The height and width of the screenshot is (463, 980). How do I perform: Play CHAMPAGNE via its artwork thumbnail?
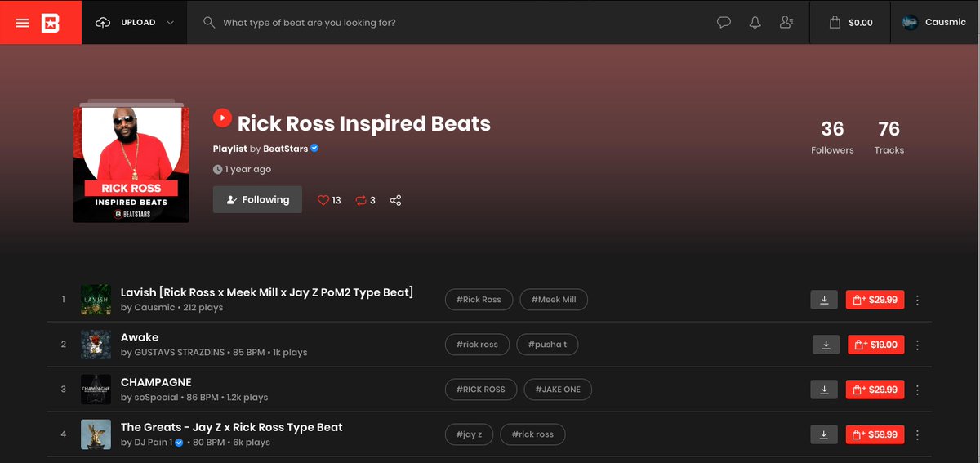tap(96, 390)
